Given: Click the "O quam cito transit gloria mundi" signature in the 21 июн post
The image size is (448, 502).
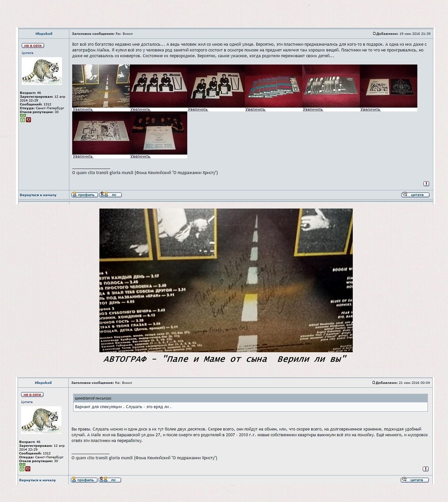Looking at the screenshot, I should point(144,458).
